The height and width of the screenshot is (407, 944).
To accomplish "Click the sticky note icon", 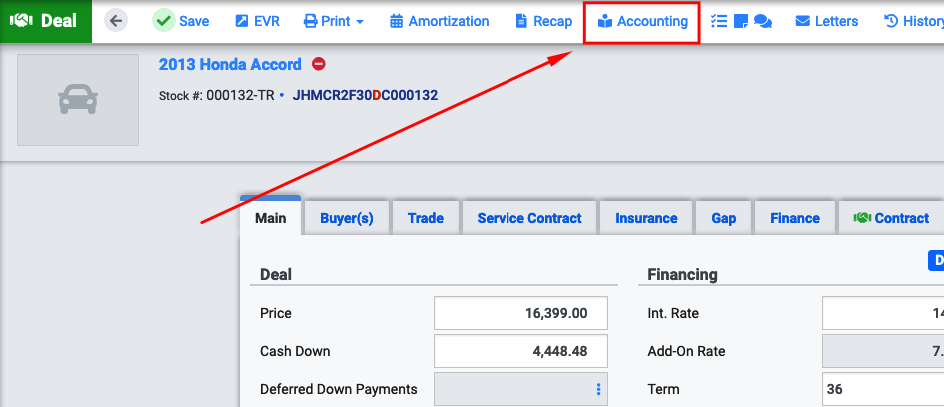I will [x=741, y=22].
